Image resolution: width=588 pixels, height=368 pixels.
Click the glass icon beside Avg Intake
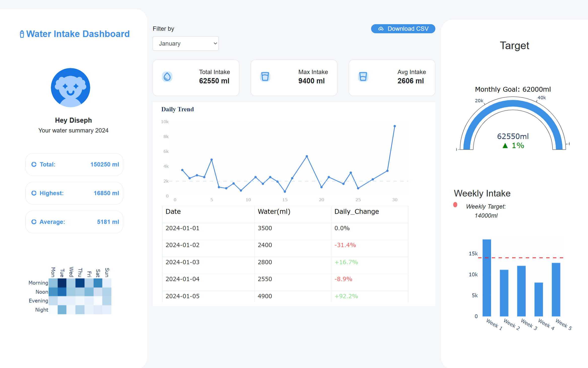tap(363, 77)
